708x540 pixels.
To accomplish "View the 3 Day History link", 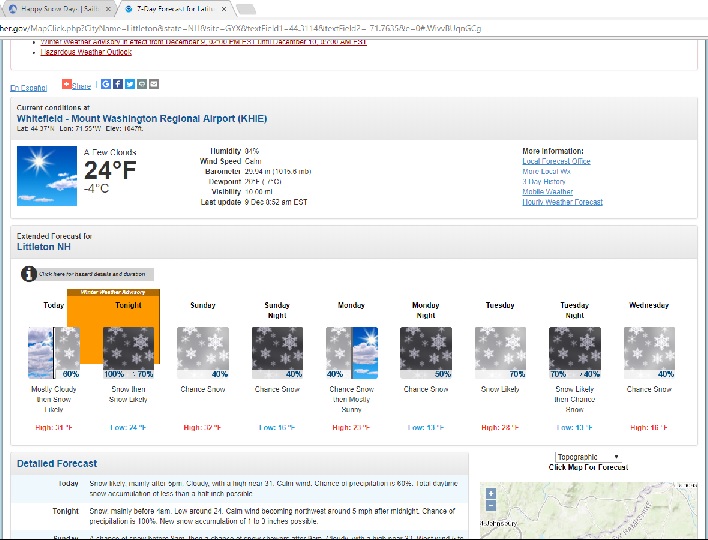I will (x=544, y=182).
